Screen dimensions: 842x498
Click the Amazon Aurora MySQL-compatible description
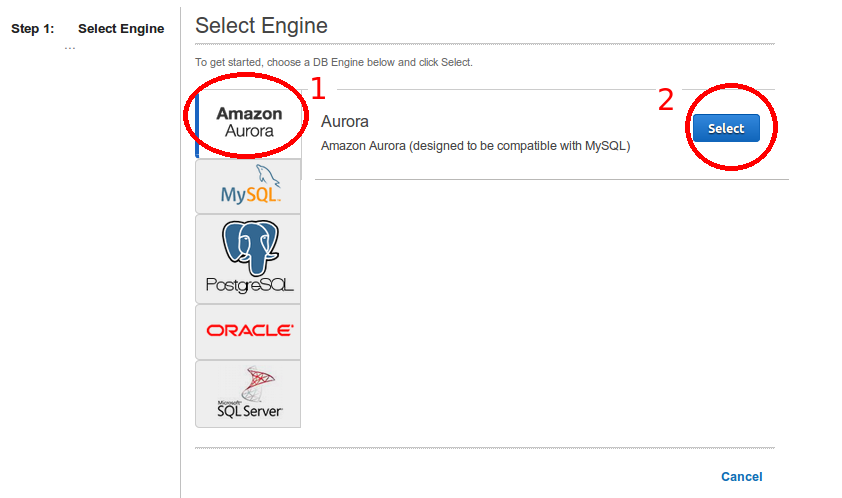(475, 146)
